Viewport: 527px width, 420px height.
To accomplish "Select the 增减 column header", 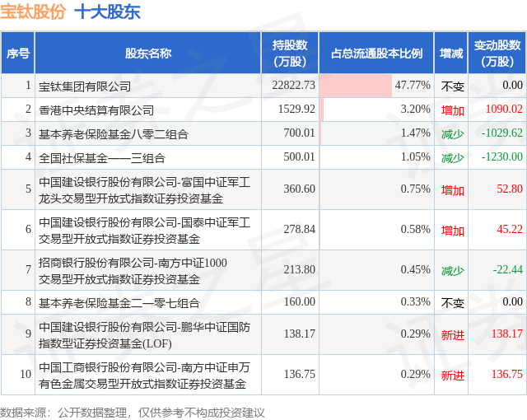I will [x=451, y=53].
